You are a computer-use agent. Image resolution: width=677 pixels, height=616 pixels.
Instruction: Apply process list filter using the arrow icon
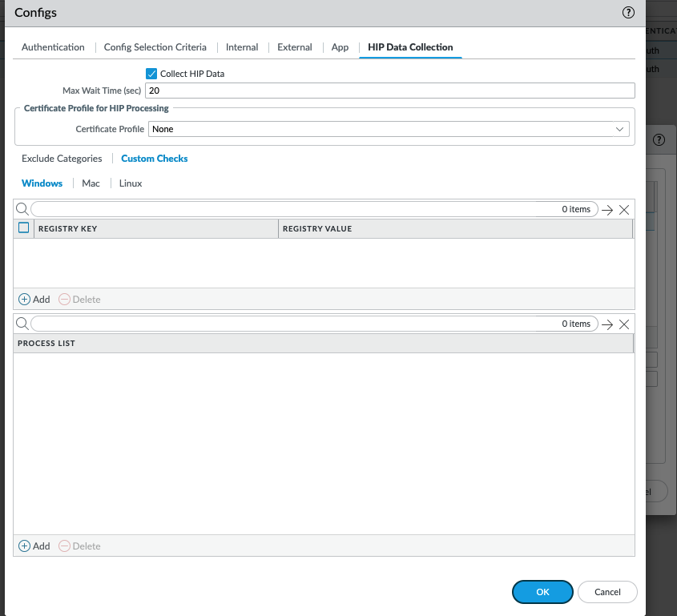[609, 324]
